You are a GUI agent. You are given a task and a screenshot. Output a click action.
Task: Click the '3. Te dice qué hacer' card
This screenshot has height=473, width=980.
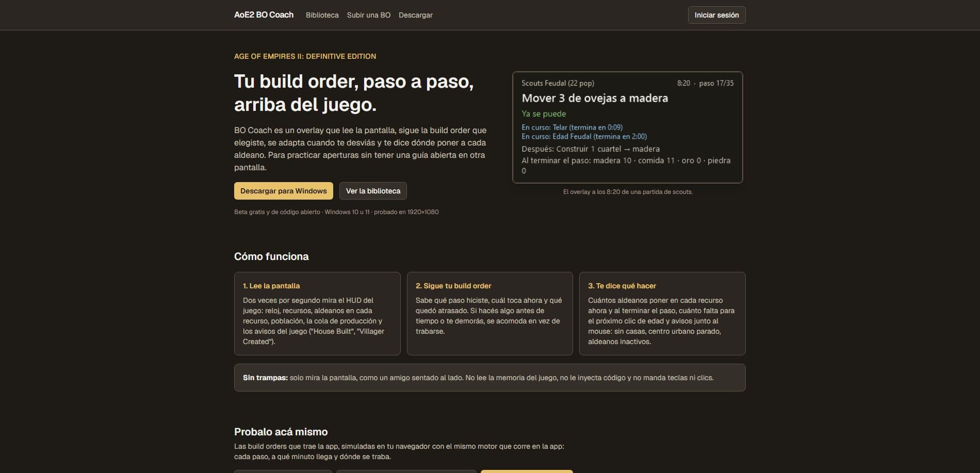pyautogui.click(x=662, y=314)
